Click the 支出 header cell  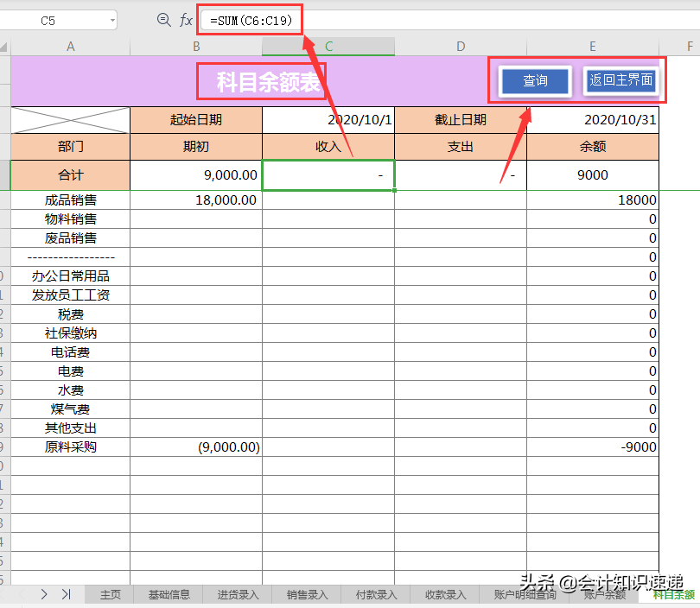pyautogui.click(x=461, y=147)
